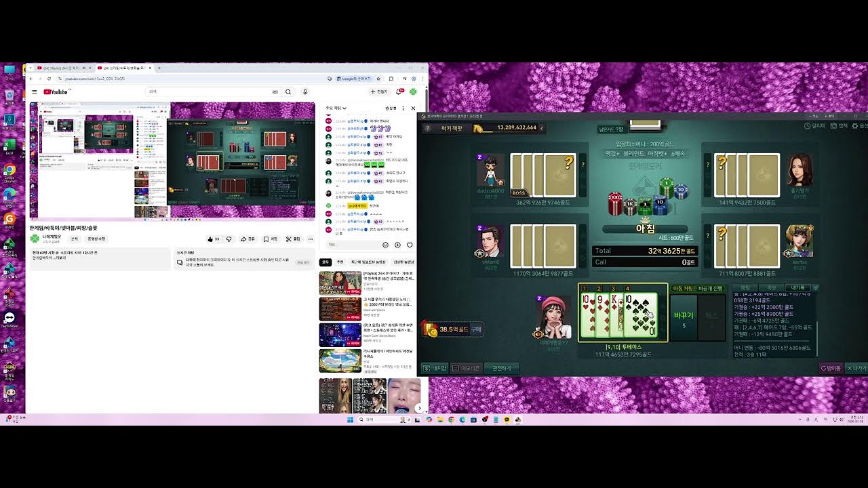This screenshot has width=868, height=488.
Task: Click the clip scissors button under video
Action: click(x=293, y=239)
